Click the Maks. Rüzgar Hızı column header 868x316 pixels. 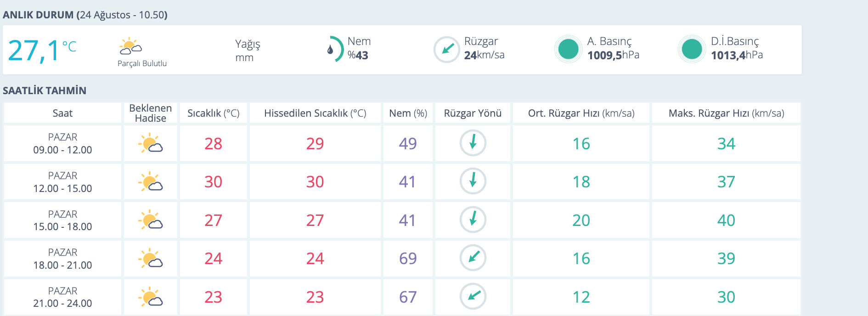click(x=726, y=113)
